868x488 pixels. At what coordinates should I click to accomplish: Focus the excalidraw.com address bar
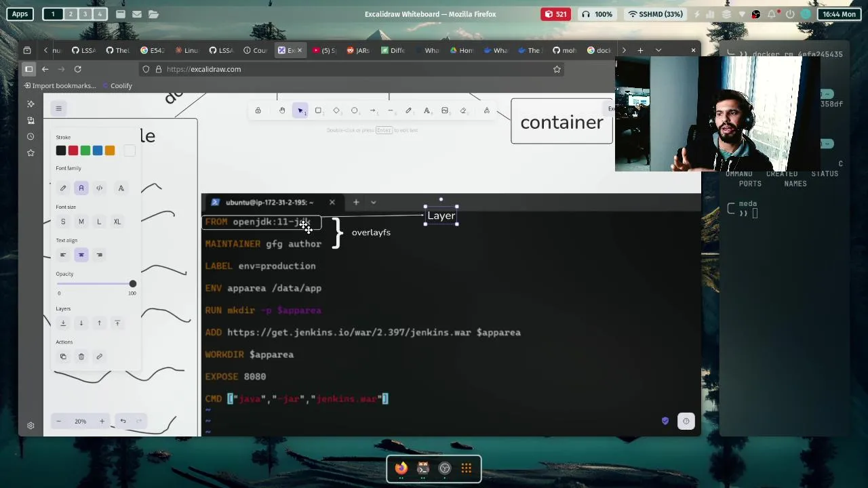click(353, 69)
